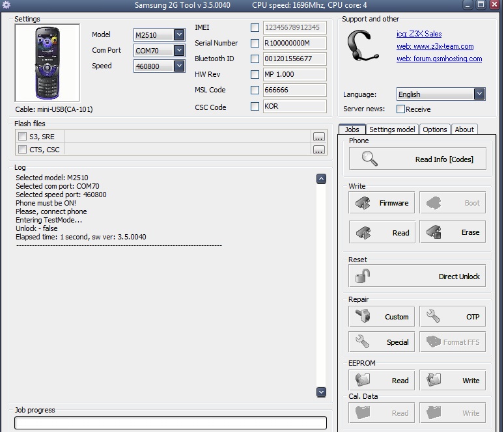Tick the MSL Code checkbox
504x432 pixels.
255,90
